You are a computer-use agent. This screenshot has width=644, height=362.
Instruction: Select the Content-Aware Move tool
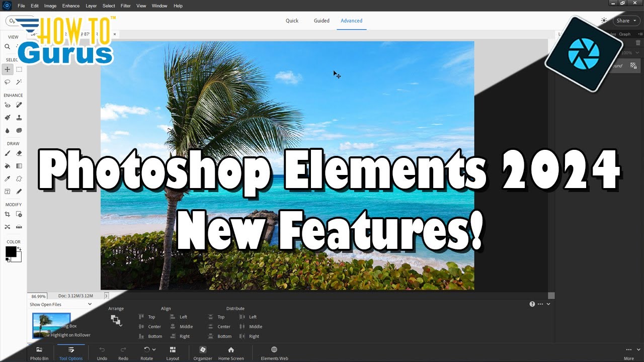[x=8, y=227]
